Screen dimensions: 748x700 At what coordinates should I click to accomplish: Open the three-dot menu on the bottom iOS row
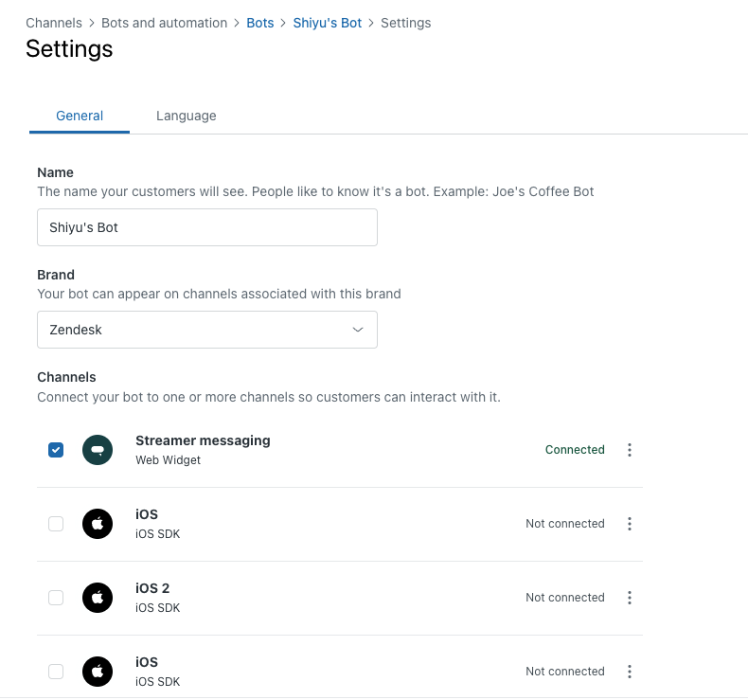(x=630, y=672)
